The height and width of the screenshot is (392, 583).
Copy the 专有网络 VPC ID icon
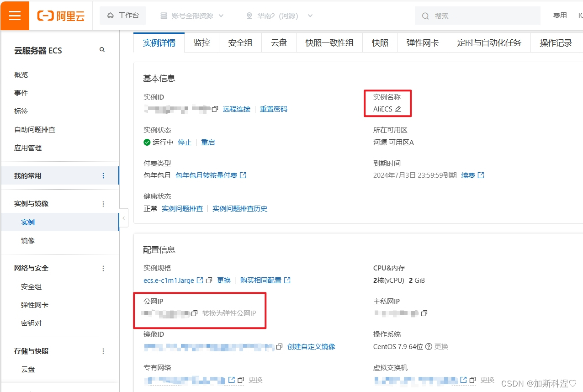pyautogui.click(x=241, y=380)
